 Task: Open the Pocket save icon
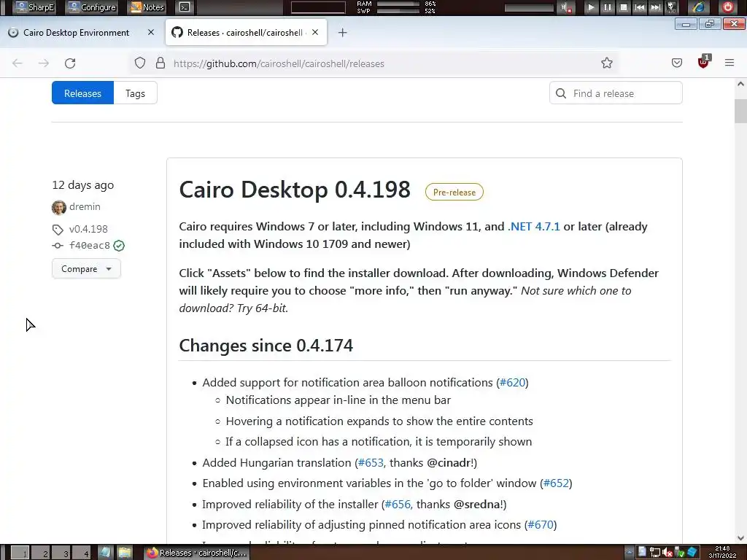point(676,63)
